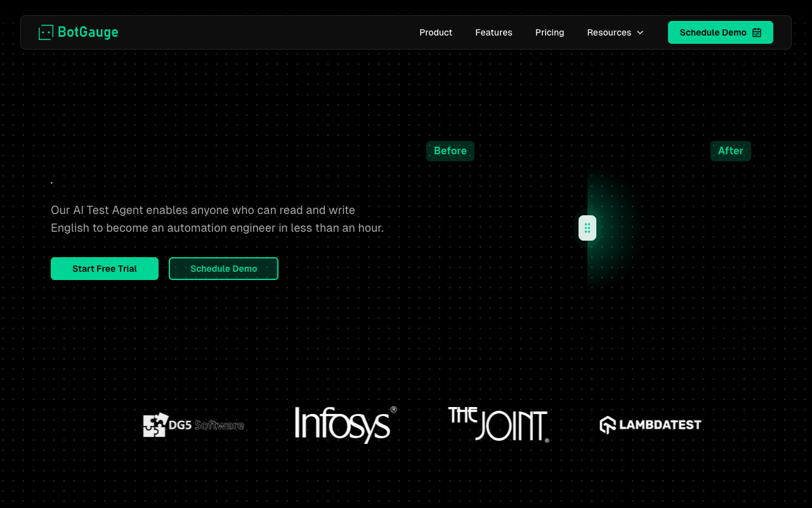Screen dimensions: 812x508
Task: Go to the Features page
Action: coord(494,32)
